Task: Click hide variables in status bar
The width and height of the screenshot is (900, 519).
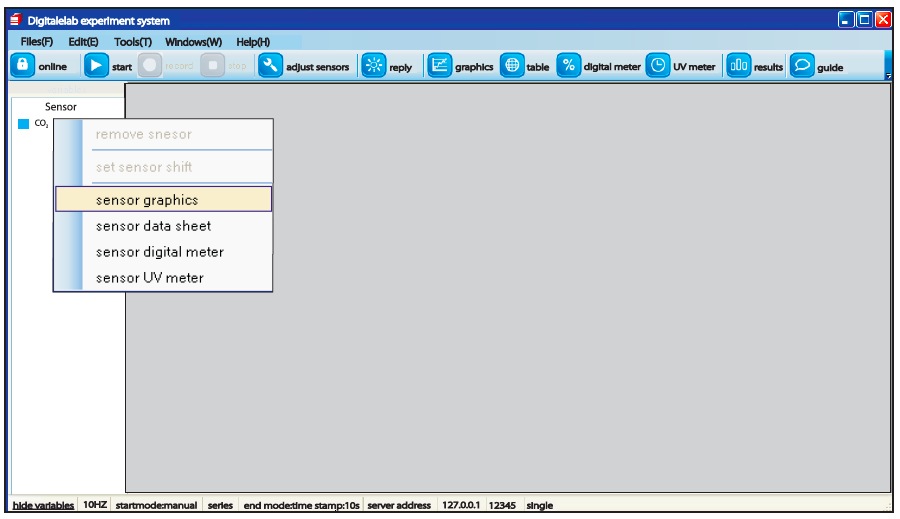Action: (x=43, y=506)
